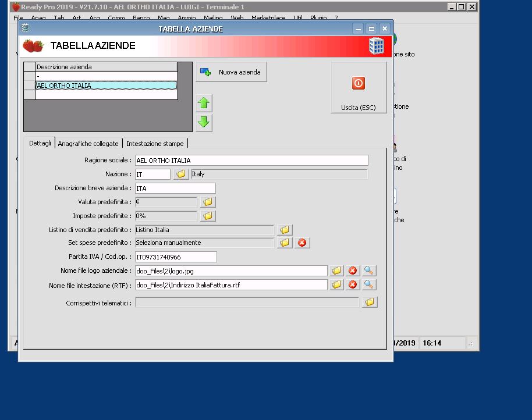The image size is (532, 420).
Task: Move company down with green arrow
Action: (204, 122)
